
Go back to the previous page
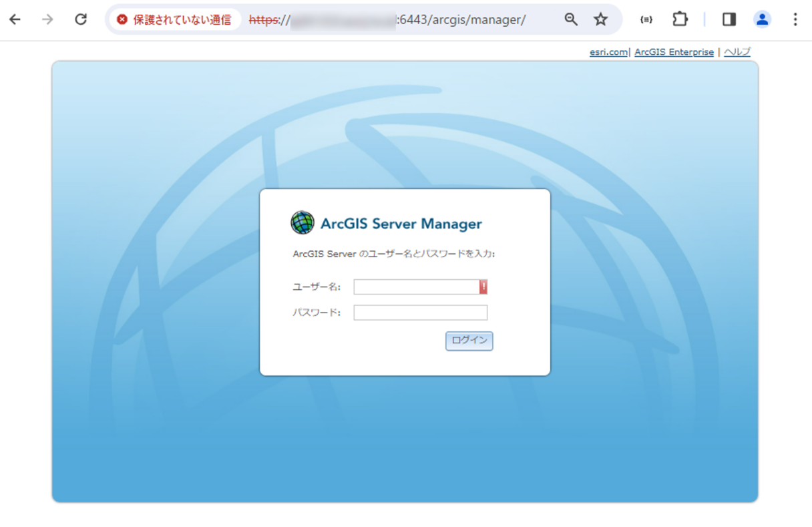coord(15,19)
